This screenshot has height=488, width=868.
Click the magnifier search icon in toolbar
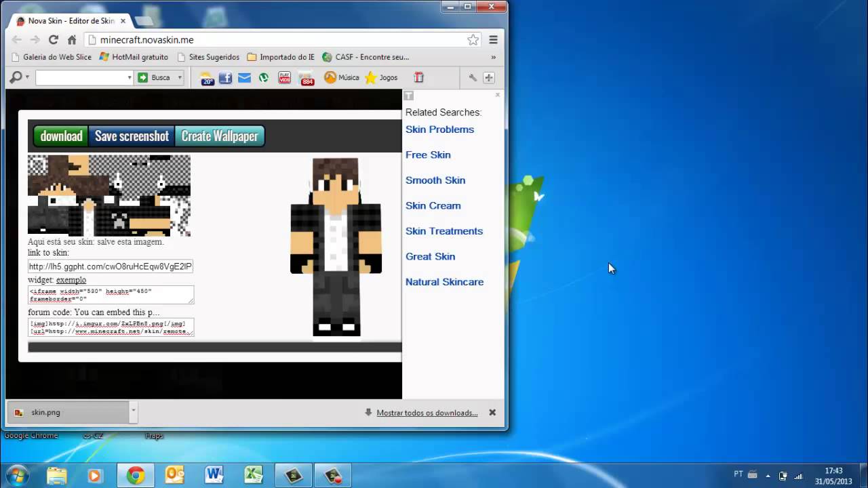click(16, 78)
